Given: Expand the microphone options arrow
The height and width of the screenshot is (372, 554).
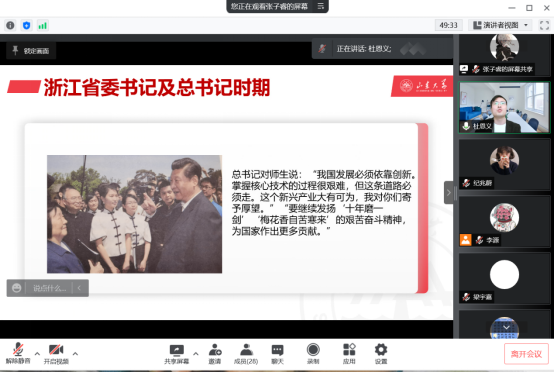Looking at the screenshot, I should (x=37, y=353).
